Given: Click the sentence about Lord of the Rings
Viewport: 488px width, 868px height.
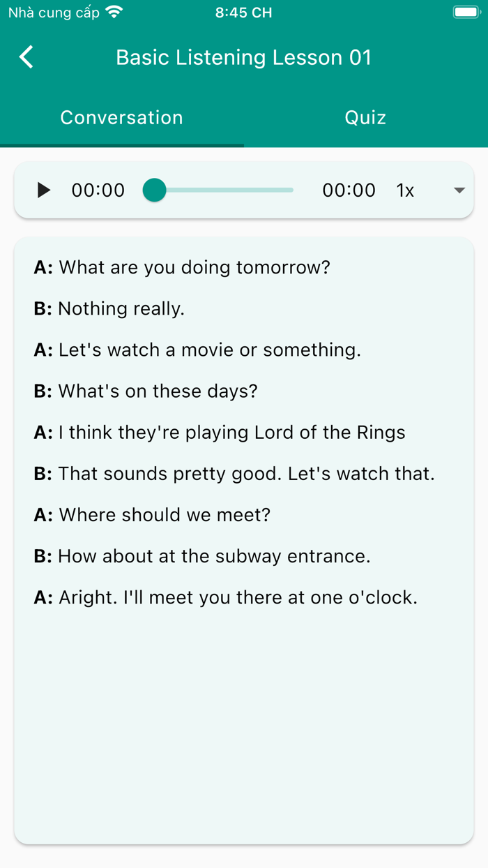Looking at the screenshot, I should pos(220,433).
